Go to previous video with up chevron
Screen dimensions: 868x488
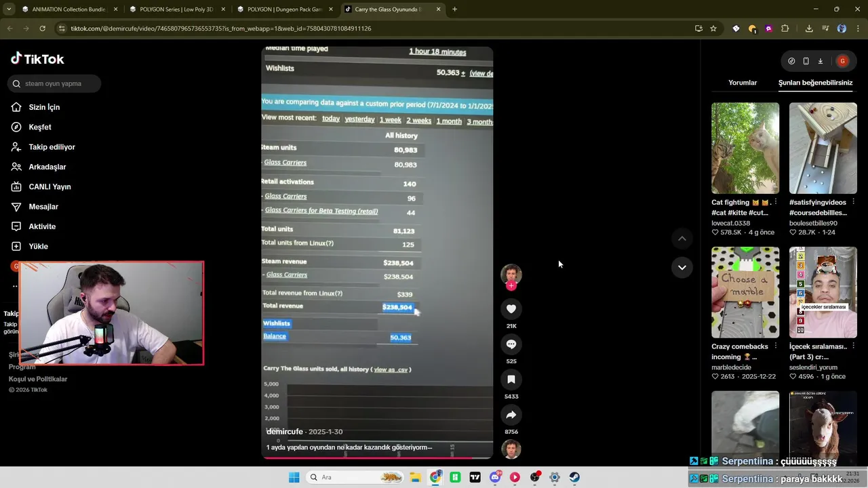pyautogui.click(x=682, y=239)
